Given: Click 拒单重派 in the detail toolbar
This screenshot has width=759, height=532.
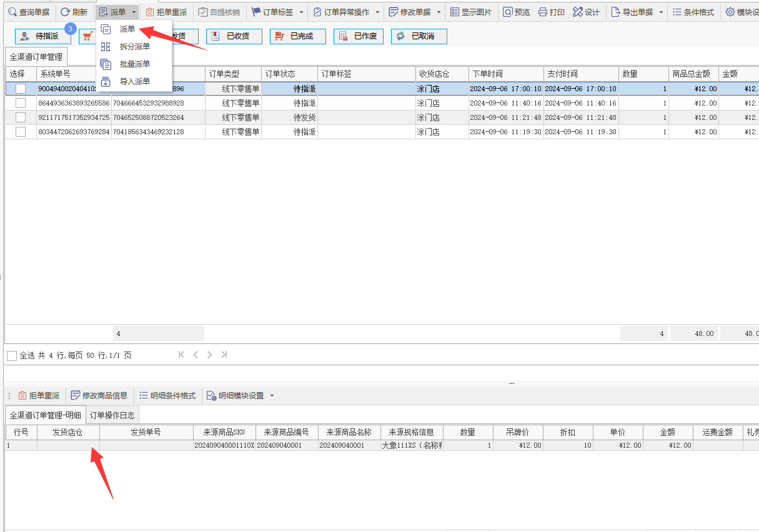Looking at the screenshot, I should tap(39, 395).
